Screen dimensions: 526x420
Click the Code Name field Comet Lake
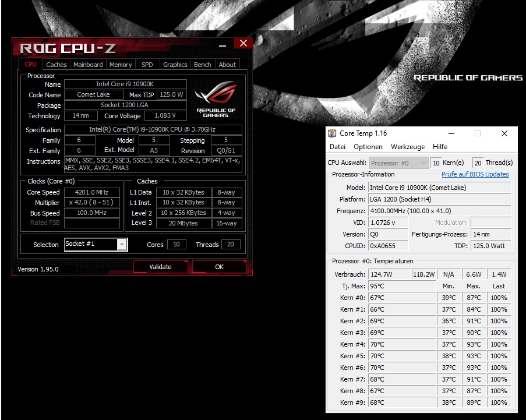(x=94, y=94)
